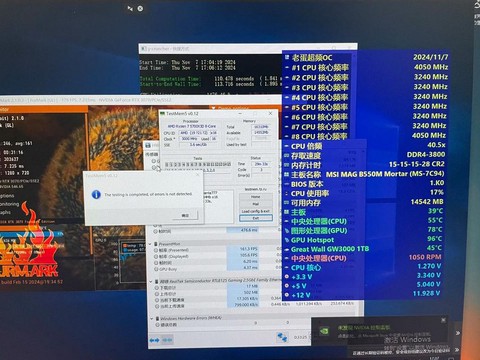Click the blue info icon in TestMem5 dialog

pos(96,194)
